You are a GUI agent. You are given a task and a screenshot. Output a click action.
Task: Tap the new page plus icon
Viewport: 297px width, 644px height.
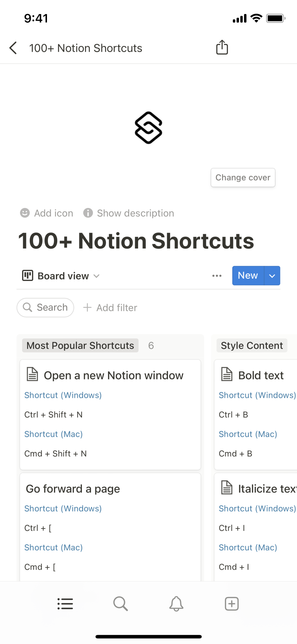(x=232, y=604)
